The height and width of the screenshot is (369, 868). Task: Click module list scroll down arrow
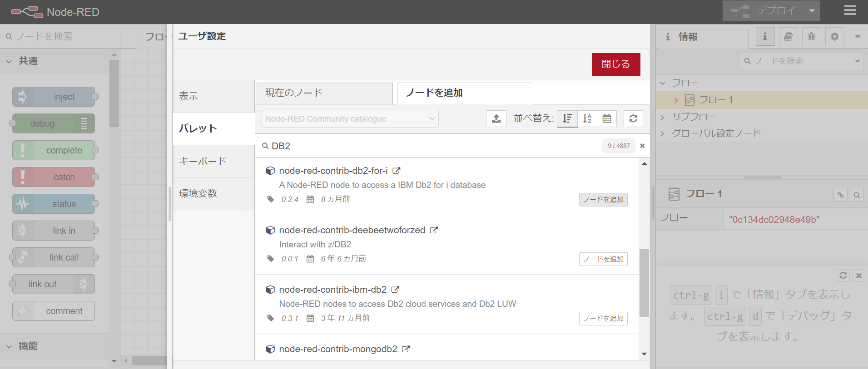pos(644,354)
